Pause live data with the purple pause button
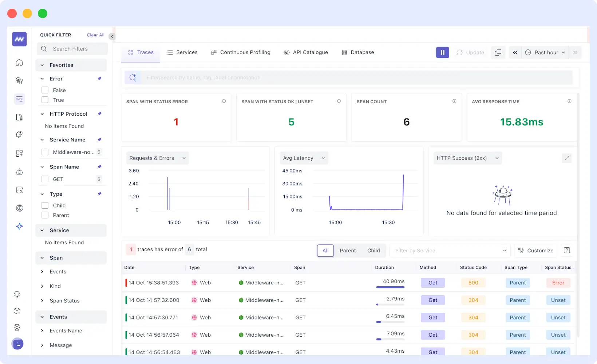 coord(442,52)
